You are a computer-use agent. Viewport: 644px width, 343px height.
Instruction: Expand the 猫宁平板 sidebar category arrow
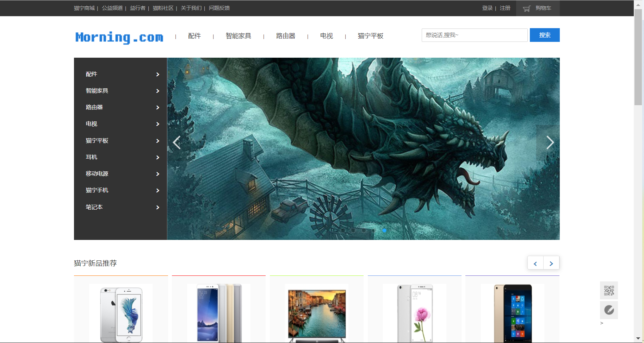tap(158, 141)
